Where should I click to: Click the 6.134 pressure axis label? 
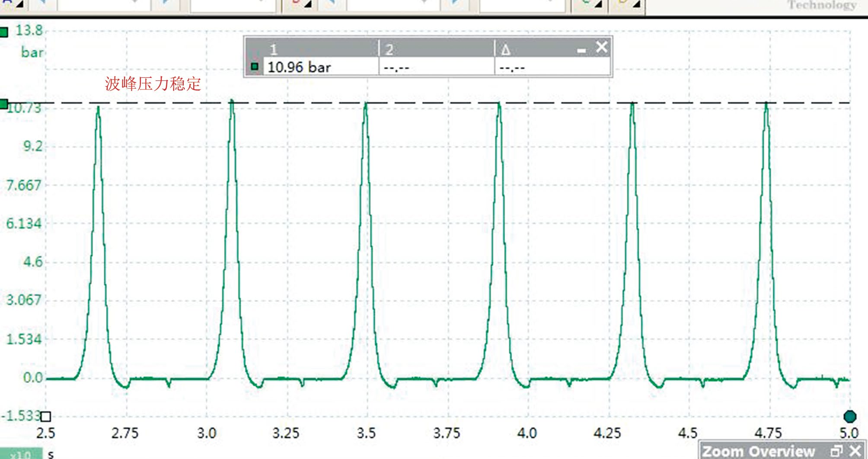click(x=24, y=224)
